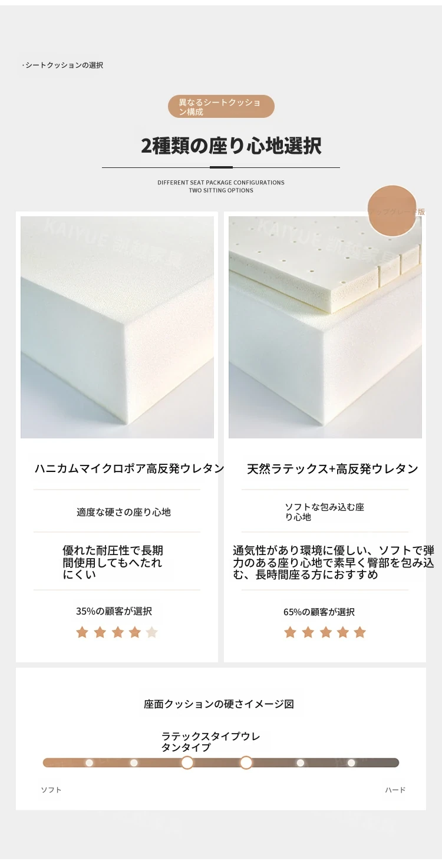Click 座面クッションの硬さイメージ図 heading
The width and height of the screenshot is (442, 868).
coord(219,704)
